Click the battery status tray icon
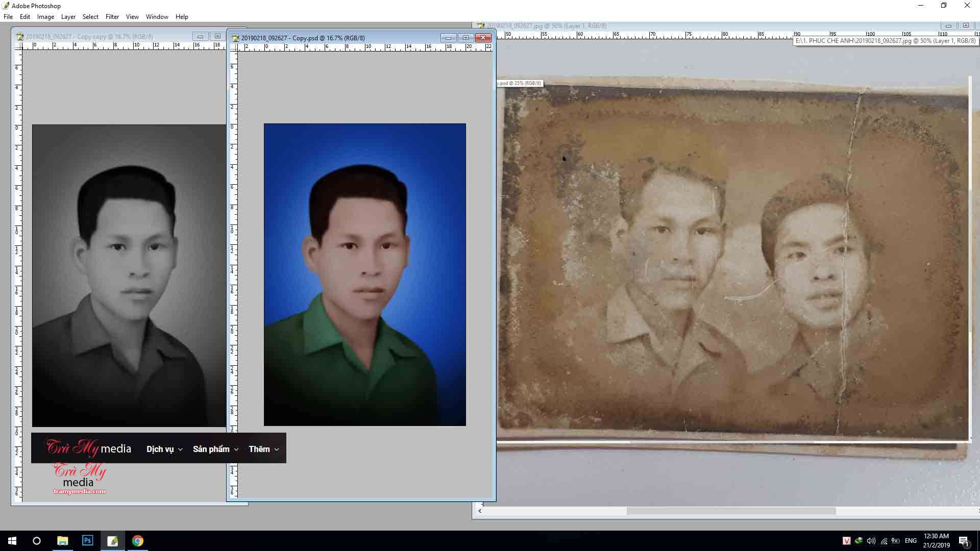The height and width of the screenshot is (551, 980). pos(896,541)
